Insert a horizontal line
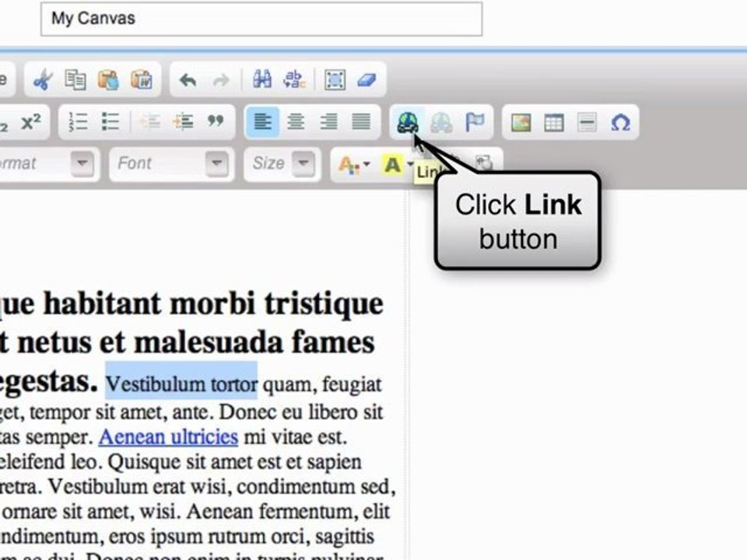The width and height of the screenshot is (747, 560). (587, 122)
